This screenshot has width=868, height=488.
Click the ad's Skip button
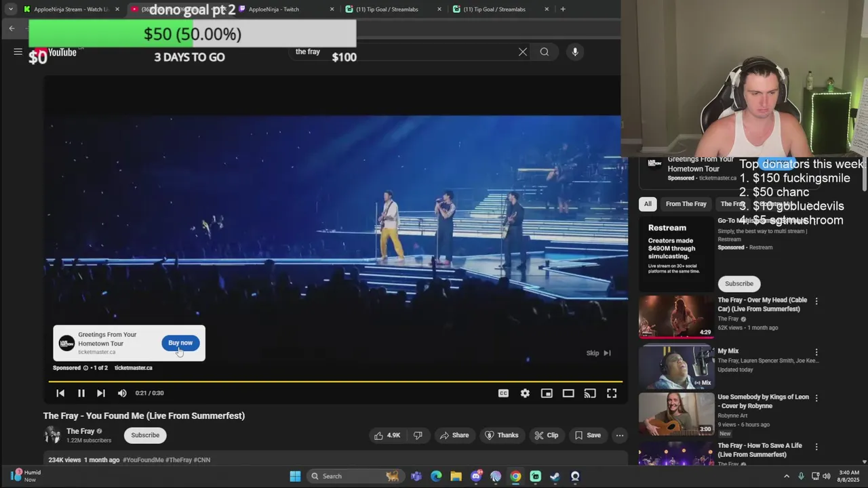[599, 353]
